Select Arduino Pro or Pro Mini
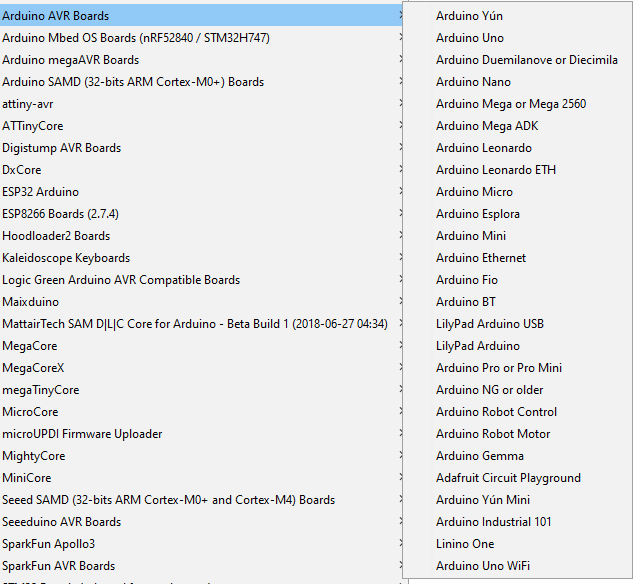The height and width of the screenshot is (584, 637). (518, 368)
